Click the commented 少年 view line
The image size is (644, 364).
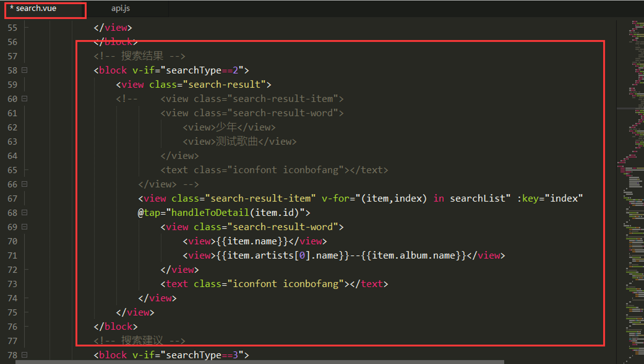pos(229,127)
